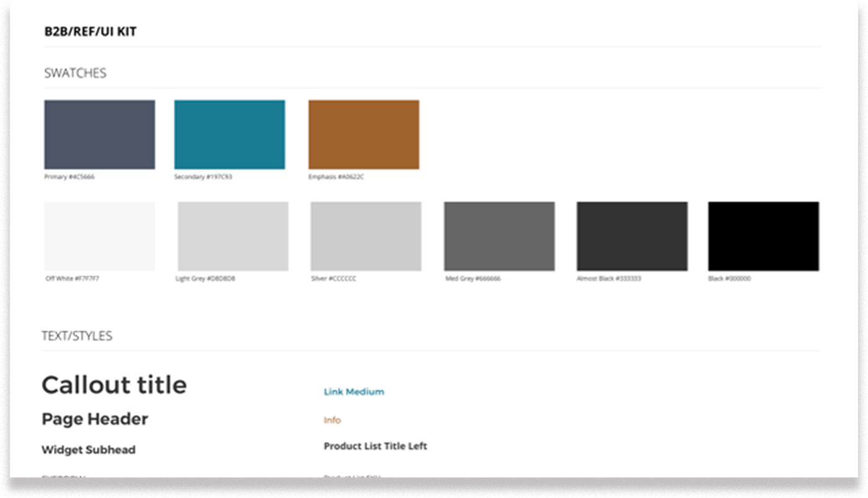Select the Silver #CCCCCC swatch
The width and height of the screenshot is (868, 498).
click(x=365, y=236)
